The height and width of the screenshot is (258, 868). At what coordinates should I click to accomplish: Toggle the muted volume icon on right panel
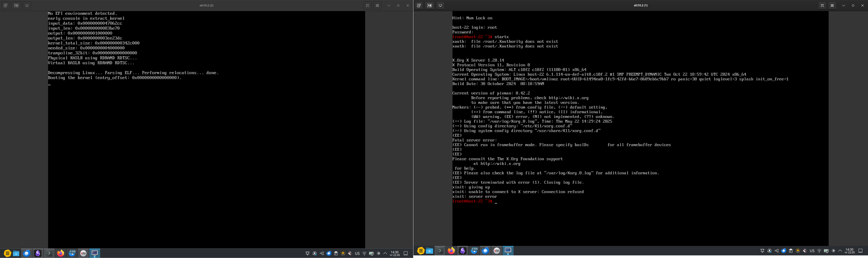[x=805, y=251]
